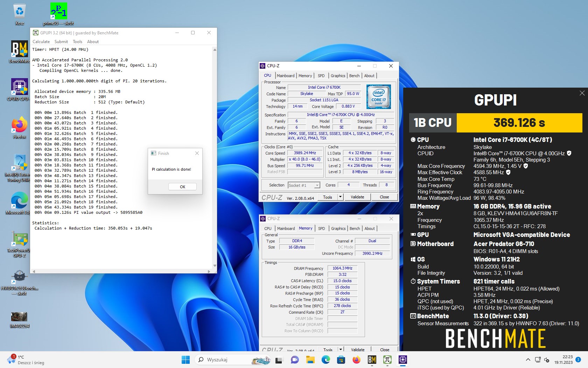Open the Calculate menu in GPUPI
This screenshot has width=588, height=368.
pyautogui.click(x=41, y=41)
